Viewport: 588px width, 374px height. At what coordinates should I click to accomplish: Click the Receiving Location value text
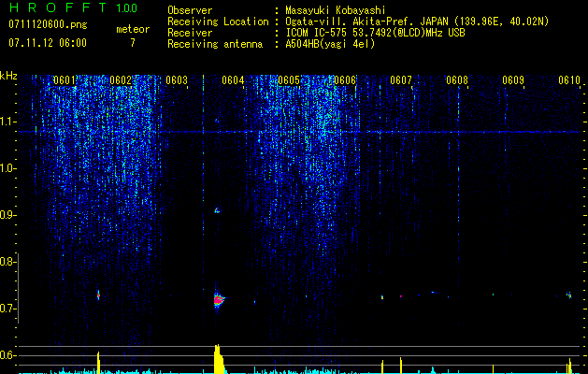(417, 22)
